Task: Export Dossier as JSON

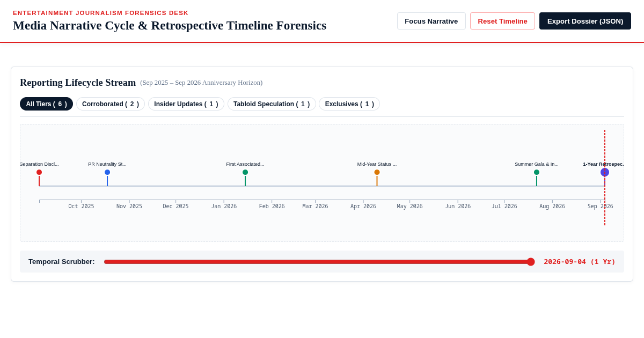Action: (x=585, y=21)
